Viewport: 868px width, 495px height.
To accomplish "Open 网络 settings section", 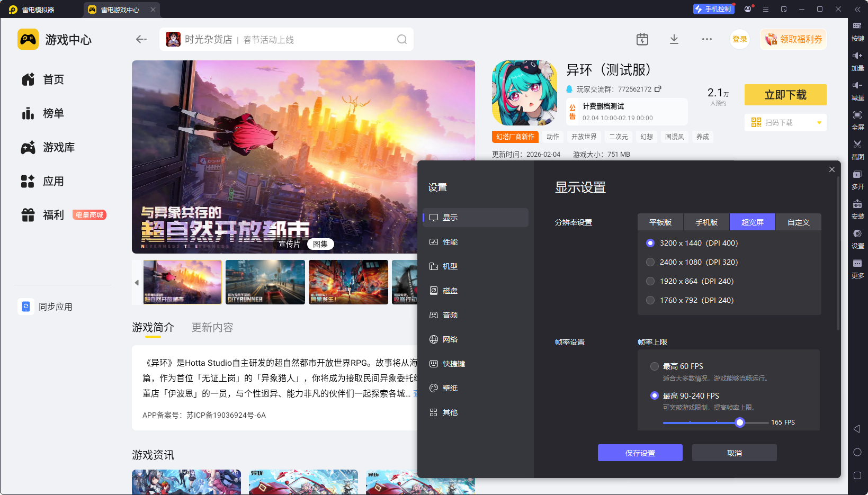I will point(476,339).
